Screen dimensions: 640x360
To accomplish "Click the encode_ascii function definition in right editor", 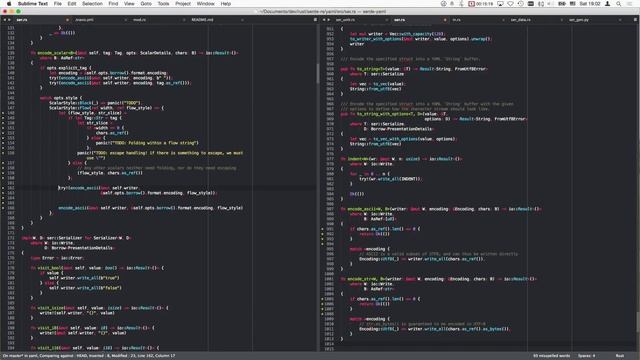I will (362, 209).
